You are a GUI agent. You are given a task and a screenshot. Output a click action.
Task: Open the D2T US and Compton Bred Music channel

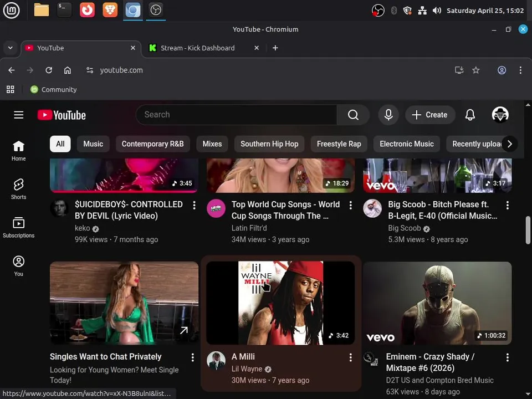439,380
